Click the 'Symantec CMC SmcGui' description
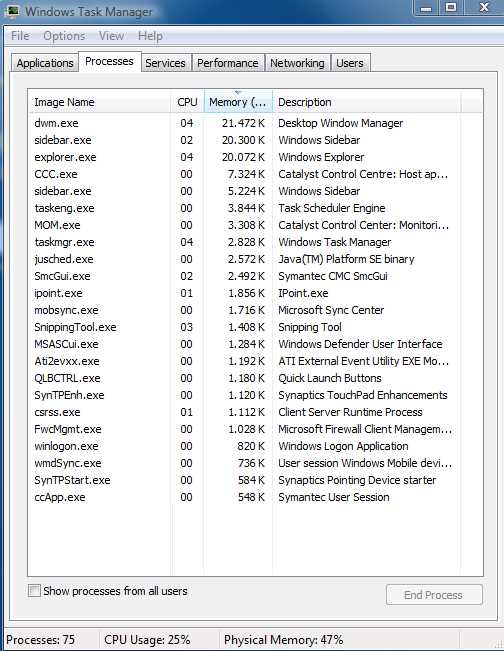Screen dimensions: 504x651 tap(333, 276)
